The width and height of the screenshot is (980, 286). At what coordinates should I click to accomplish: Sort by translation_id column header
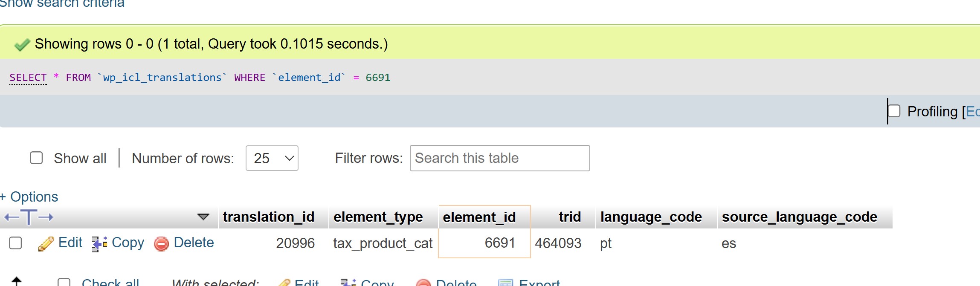pos(269,217)
